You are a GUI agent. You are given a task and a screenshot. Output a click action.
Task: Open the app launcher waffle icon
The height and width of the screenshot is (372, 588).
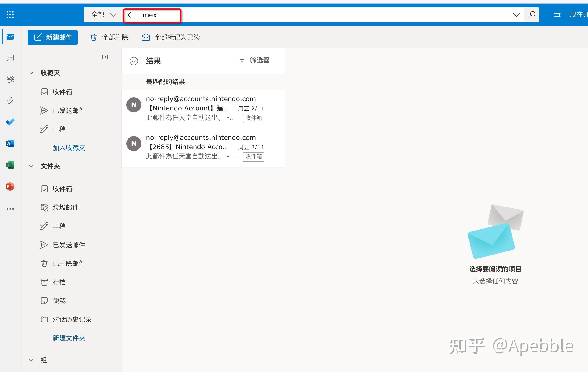point(10,15)
